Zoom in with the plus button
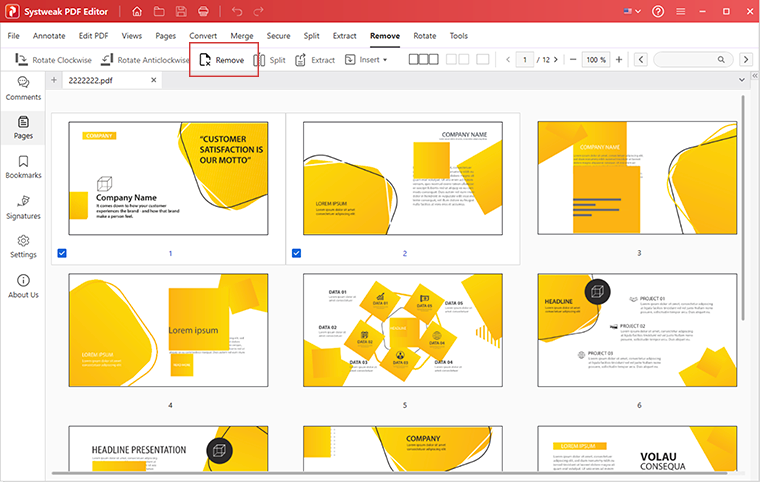The height and width of the screenshot is (482, 760). point(619,60)
